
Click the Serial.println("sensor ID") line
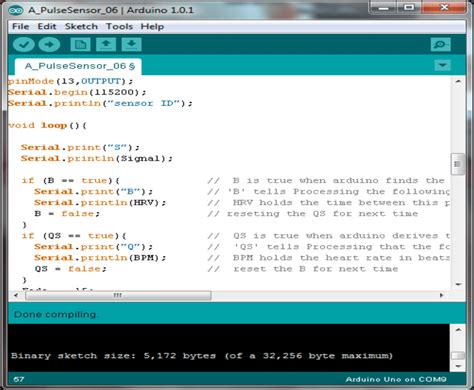point(100,103)
